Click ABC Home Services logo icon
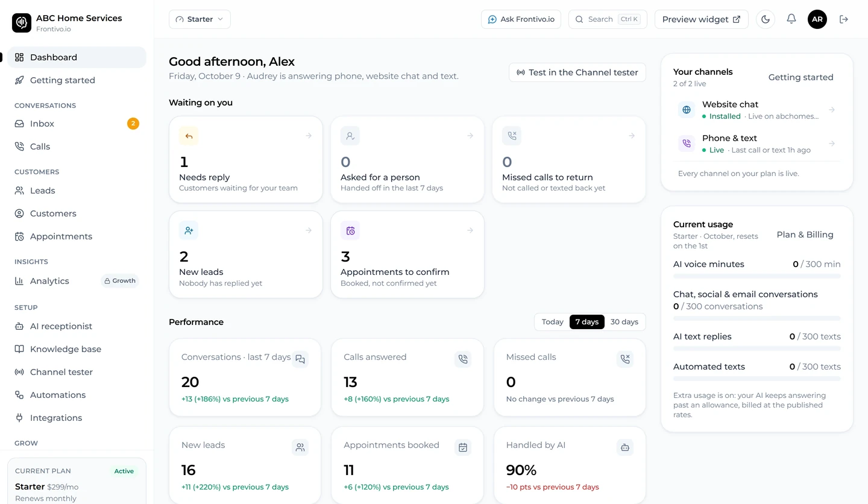This screenshot has height=504, width=868. point(22,23)
